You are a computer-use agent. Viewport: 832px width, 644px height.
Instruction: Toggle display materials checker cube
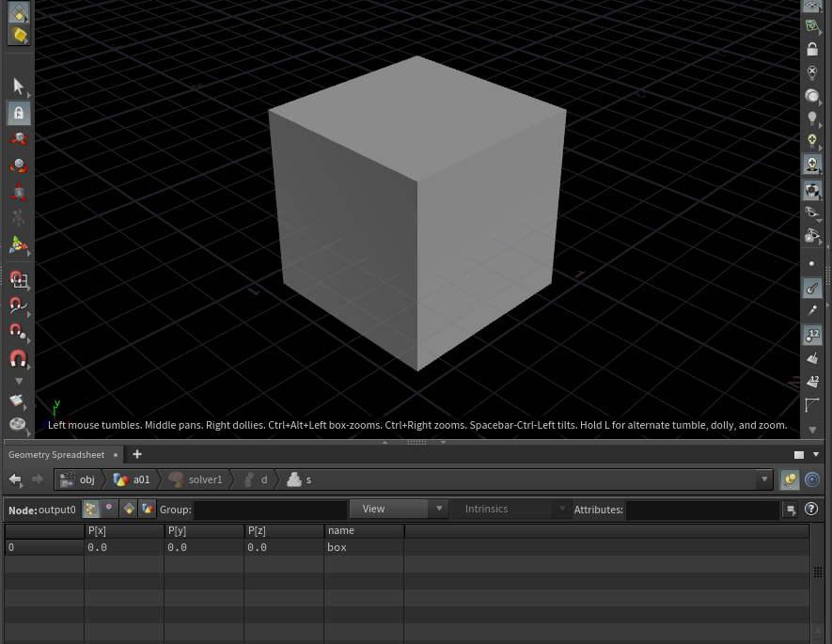pyautogui.click(x=812, y=191)
